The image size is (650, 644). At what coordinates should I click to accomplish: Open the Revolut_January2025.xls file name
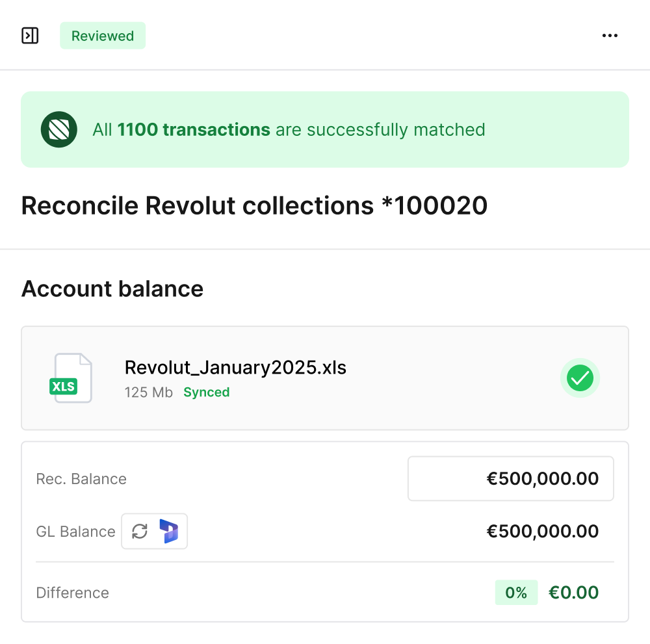point(235,368)
